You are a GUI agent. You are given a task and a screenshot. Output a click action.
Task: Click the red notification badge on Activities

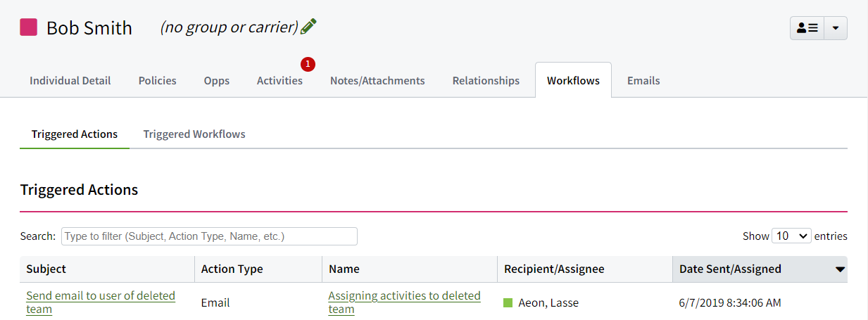pos(308,64)
